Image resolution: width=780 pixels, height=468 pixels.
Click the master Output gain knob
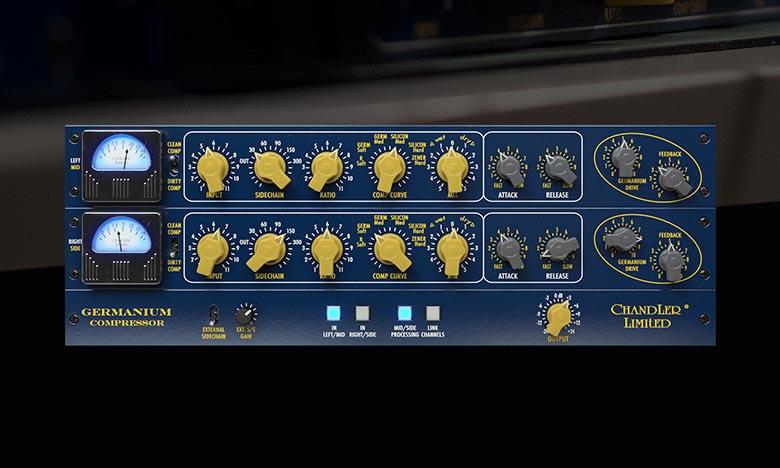pyautogui.click(x=558, y=317)
